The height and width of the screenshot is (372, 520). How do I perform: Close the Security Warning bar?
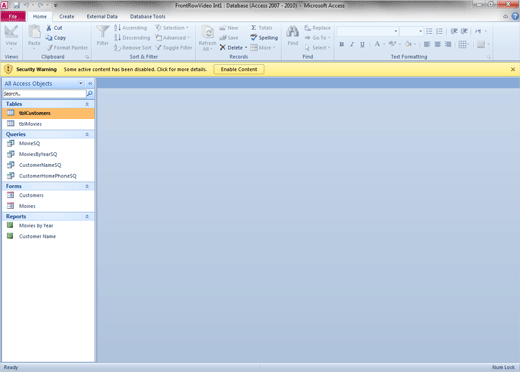(513, 69)
